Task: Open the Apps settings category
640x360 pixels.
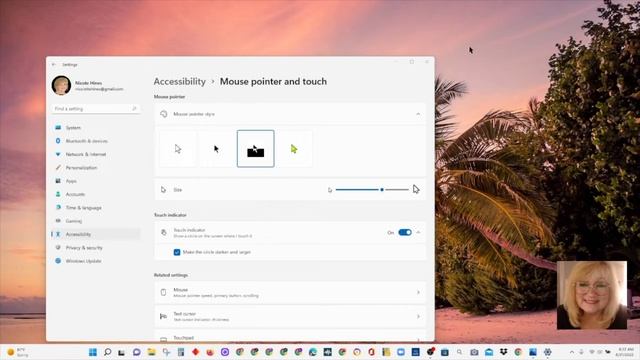Action: pyautogui.click(x=96, y=181)
